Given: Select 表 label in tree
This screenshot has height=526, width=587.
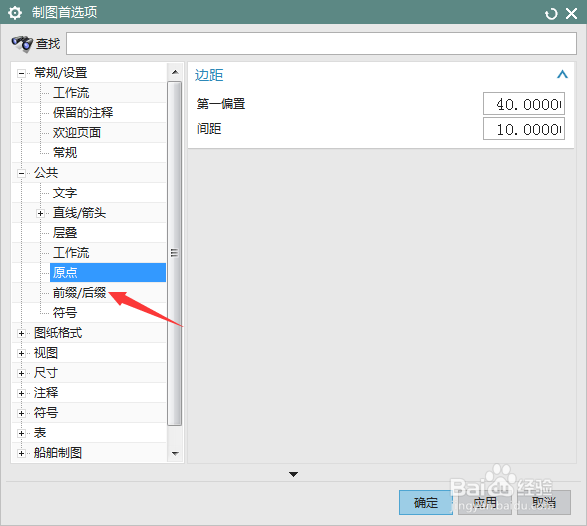Looking at the screenshot, I should point(40,433).
